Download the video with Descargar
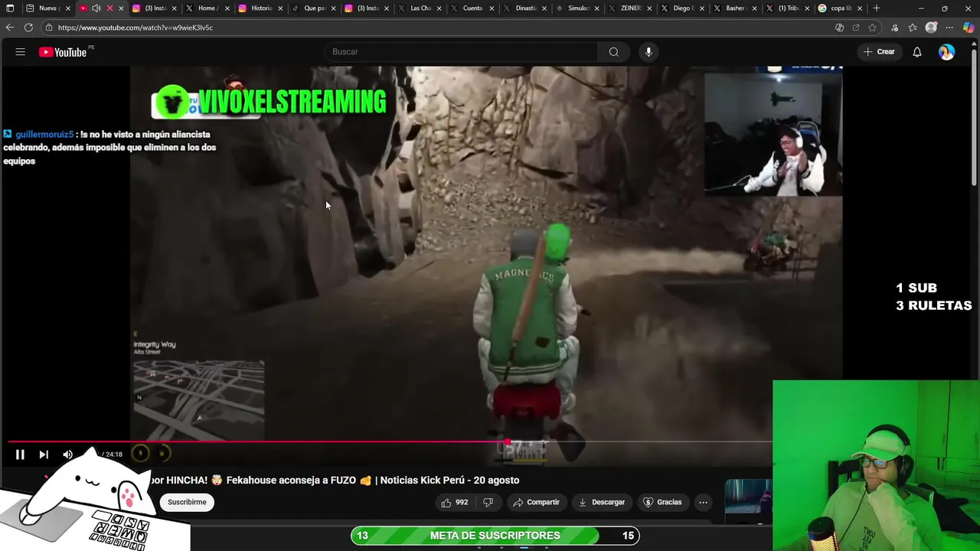 [x=602, y=502]
